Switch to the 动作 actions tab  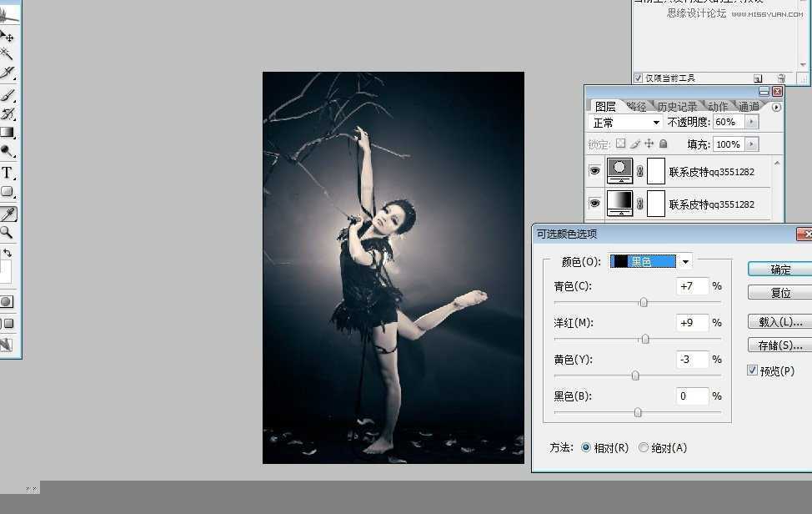click(717, 107)
